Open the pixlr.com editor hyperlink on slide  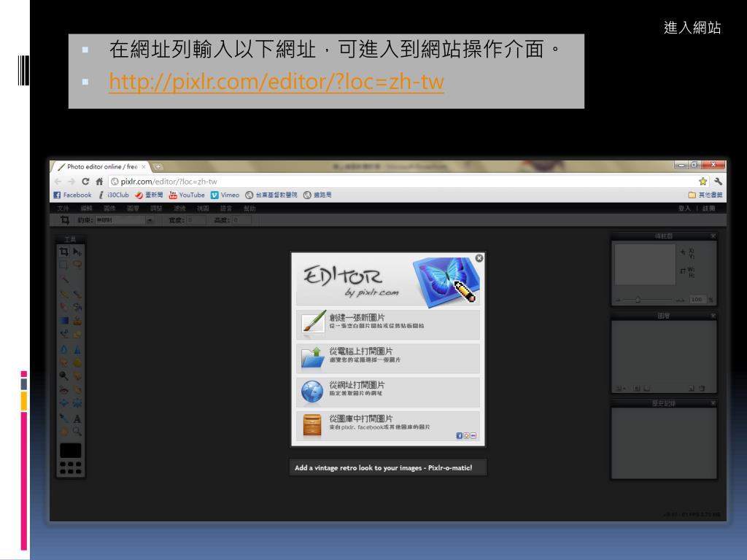[276, 82]
